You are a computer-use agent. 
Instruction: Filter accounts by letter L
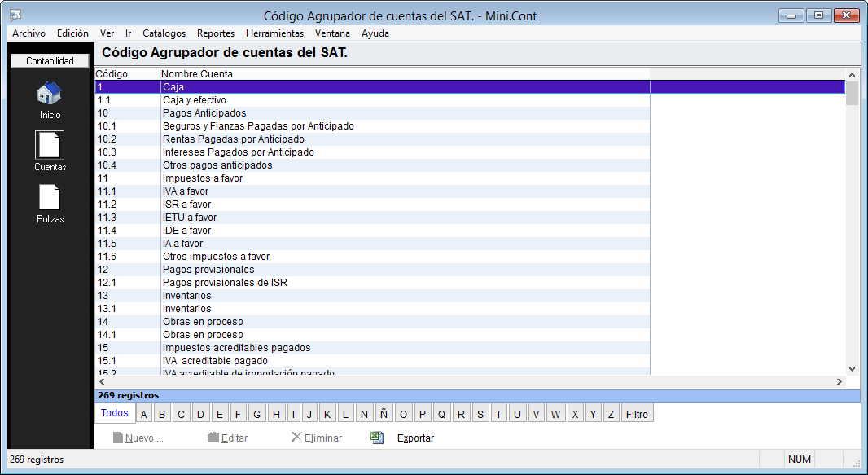[x=345, y=414]
